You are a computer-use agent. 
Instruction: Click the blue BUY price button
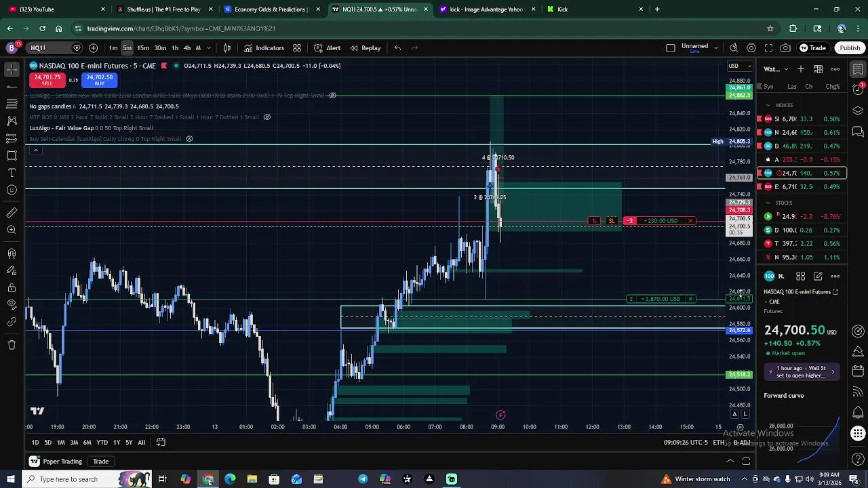pyautogui.click(x=100, y=80)
